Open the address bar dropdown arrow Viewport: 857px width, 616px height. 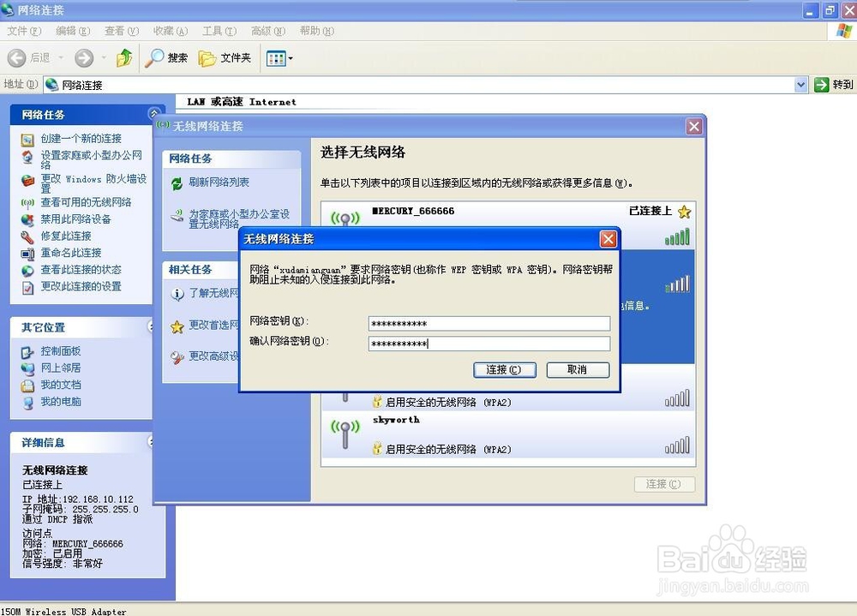pyautogui.click(x=800, y=85)
